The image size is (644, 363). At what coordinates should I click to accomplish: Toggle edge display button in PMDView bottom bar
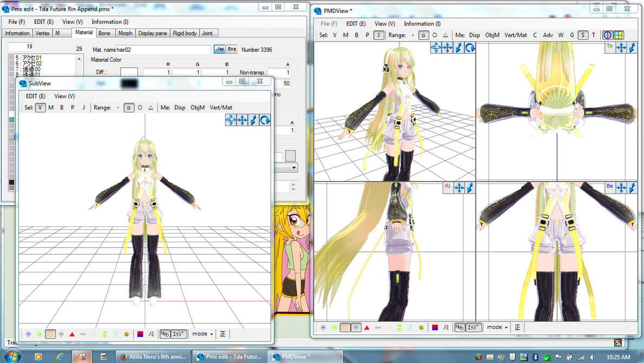click(473, 327)
